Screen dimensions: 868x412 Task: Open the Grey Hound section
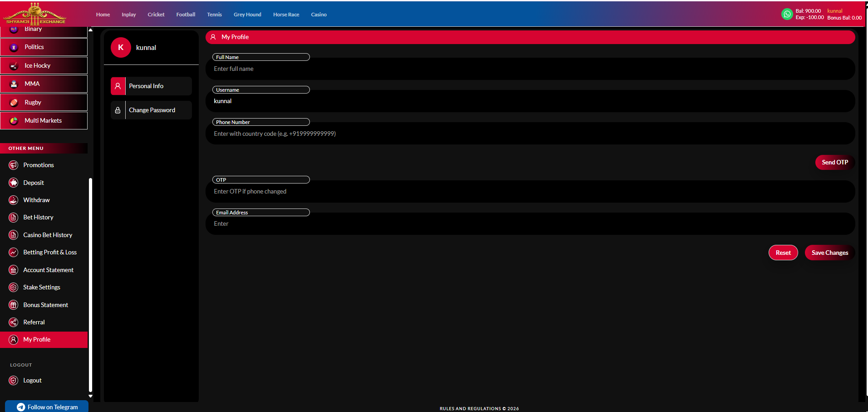[x=248, y=15]
